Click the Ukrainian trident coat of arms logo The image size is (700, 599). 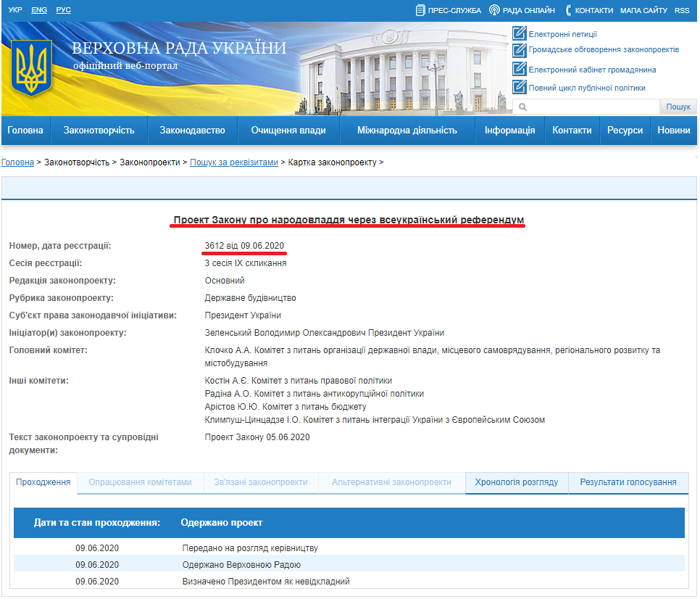[x=31, y=67]
